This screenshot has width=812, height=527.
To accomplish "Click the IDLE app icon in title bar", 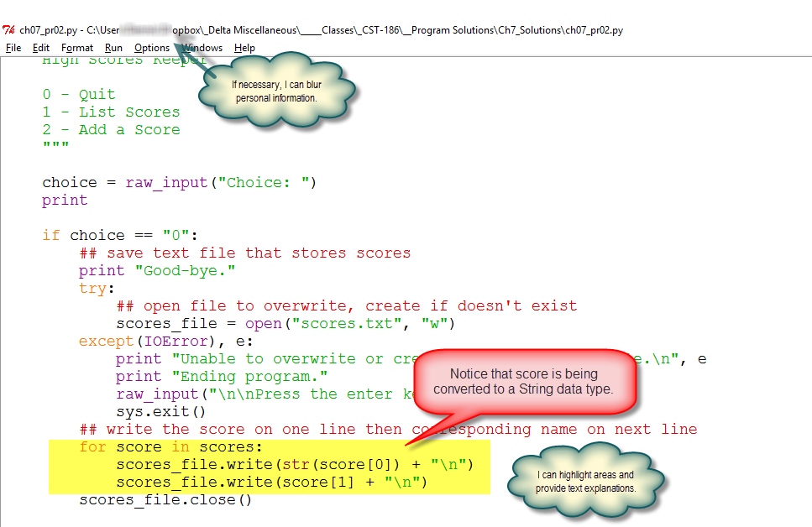I will (8, 30).
